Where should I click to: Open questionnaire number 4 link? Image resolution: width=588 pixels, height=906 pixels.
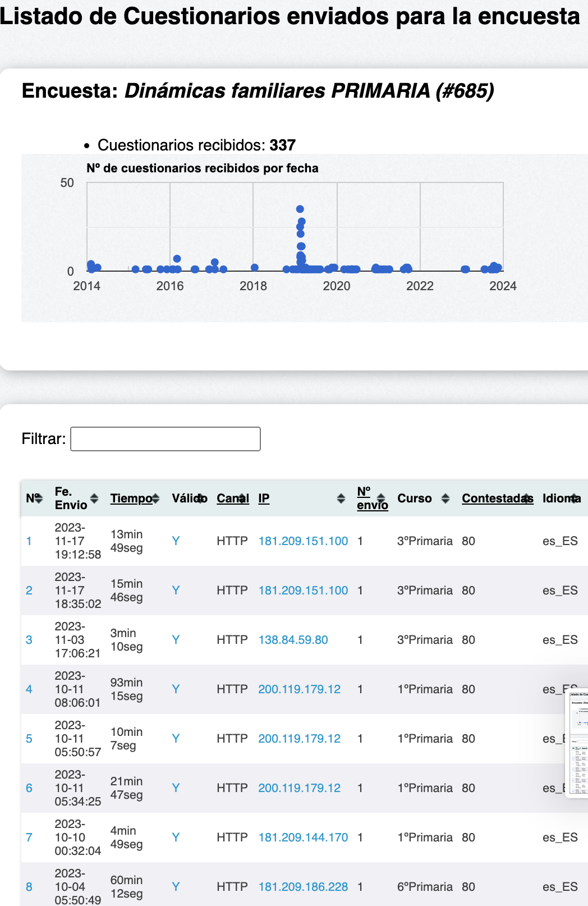[x=29, y=689]
